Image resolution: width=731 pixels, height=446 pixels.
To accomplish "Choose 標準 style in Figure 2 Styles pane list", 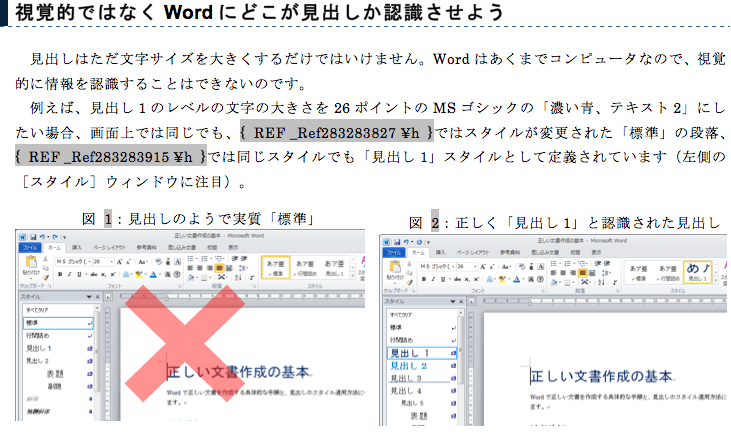I will tap(422, 327).
